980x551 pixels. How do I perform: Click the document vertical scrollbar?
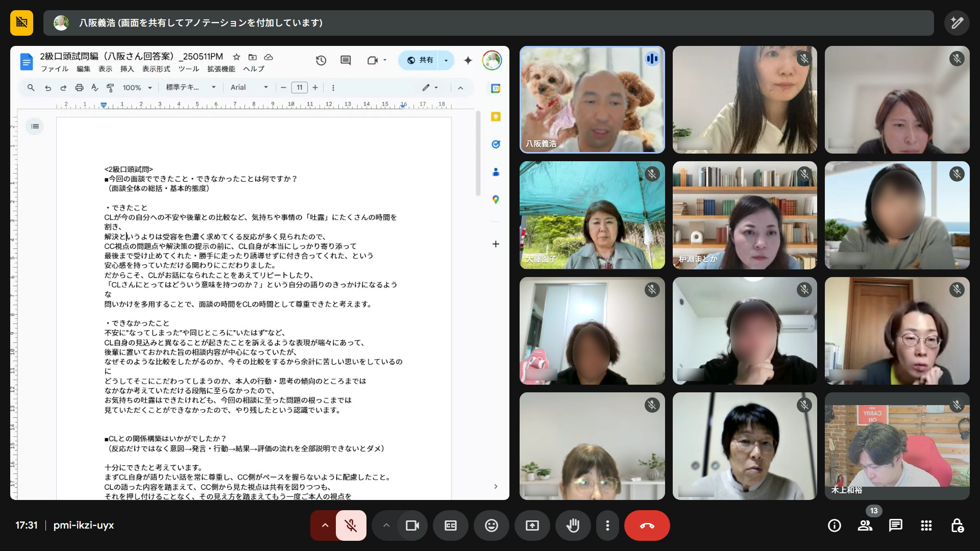[478, 153]
